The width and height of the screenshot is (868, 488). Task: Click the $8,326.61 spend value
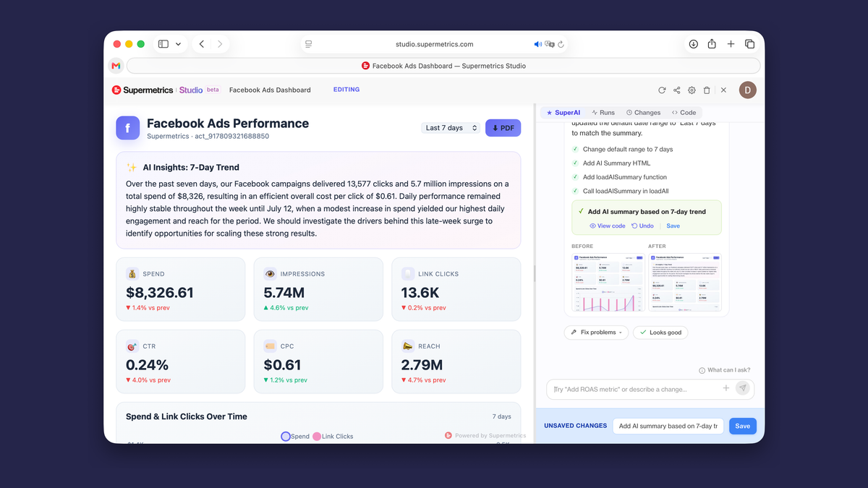point(160,293)
